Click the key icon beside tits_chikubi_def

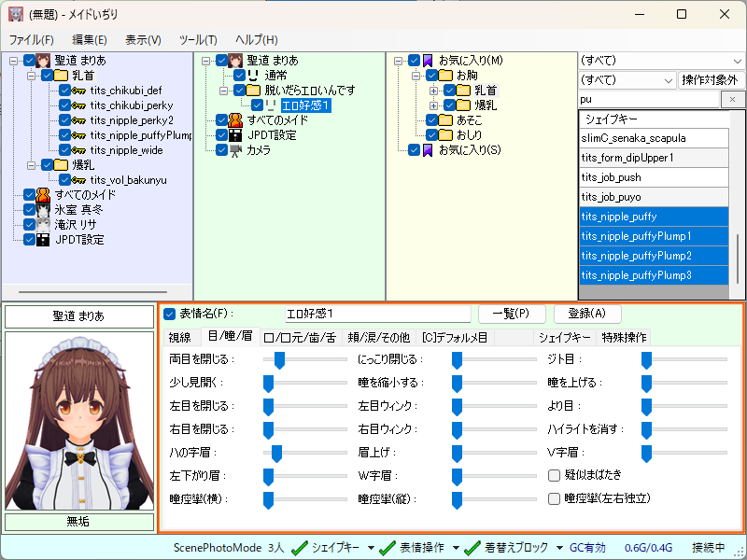pos(79,91)
